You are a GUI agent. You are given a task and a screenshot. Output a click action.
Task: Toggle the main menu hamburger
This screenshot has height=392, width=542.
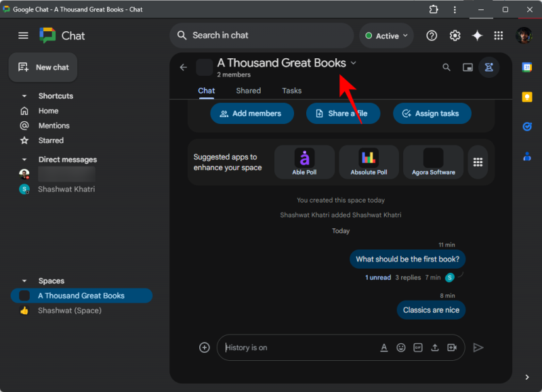click(24, 36)
